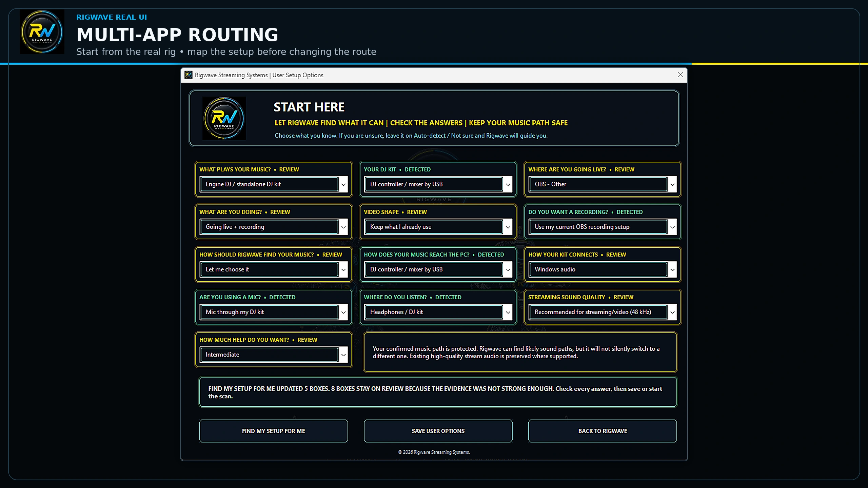Expand the 'What are you doing?' dropdown

click(x=343, y=227)
